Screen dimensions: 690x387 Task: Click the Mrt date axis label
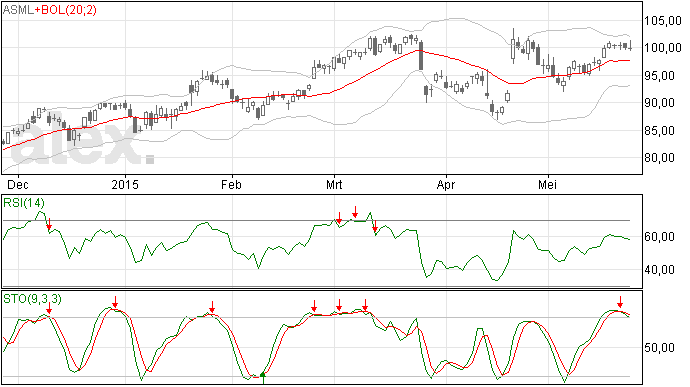click(334, 184)
